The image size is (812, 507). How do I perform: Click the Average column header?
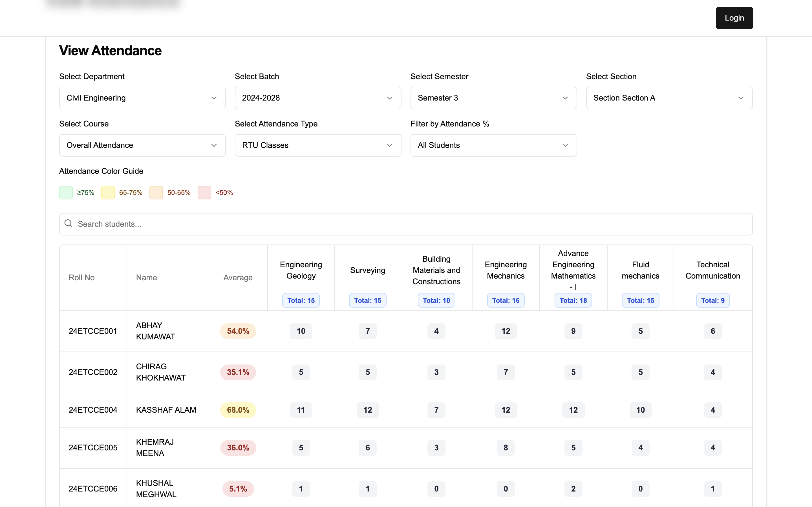[238, 277]
